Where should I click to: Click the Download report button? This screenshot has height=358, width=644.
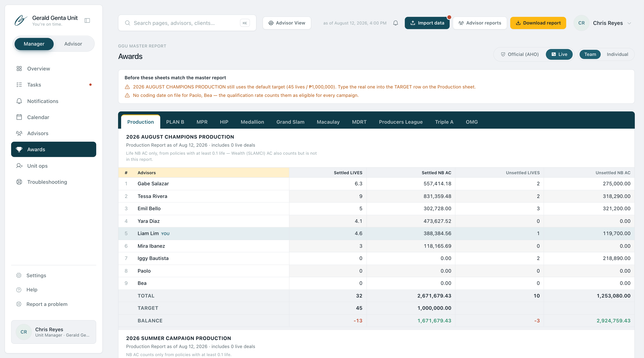point(538,23)
